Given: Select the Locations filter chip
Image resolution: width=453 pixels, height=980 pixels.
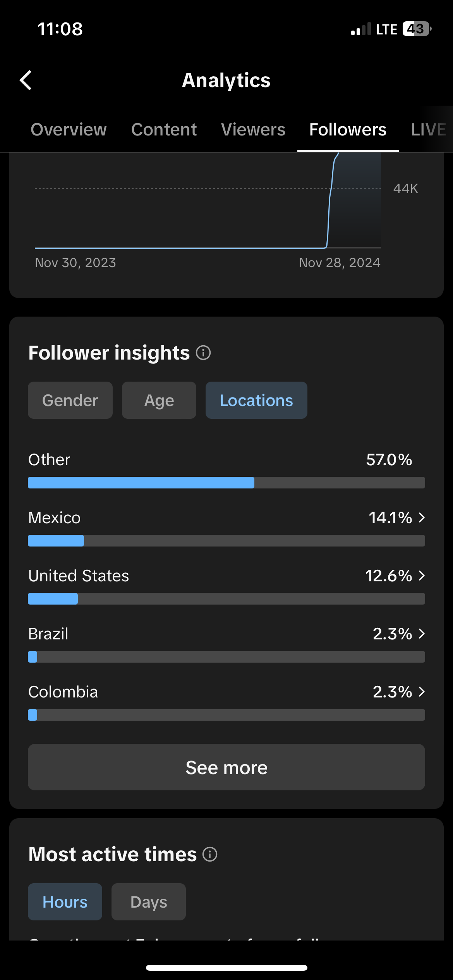Looking at the screenshot, I should pyautogui.click(x=256, y=400).
